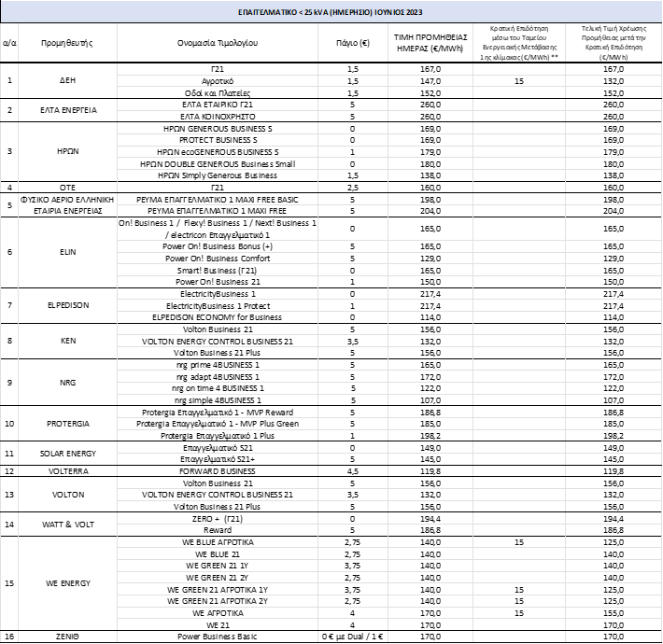Viewport: 663px width, 644px height.
Task: Click WE GREEN 21 ΑΓΡΟΤΙΚΑ 1Y
Action: [x=218, y=590]
